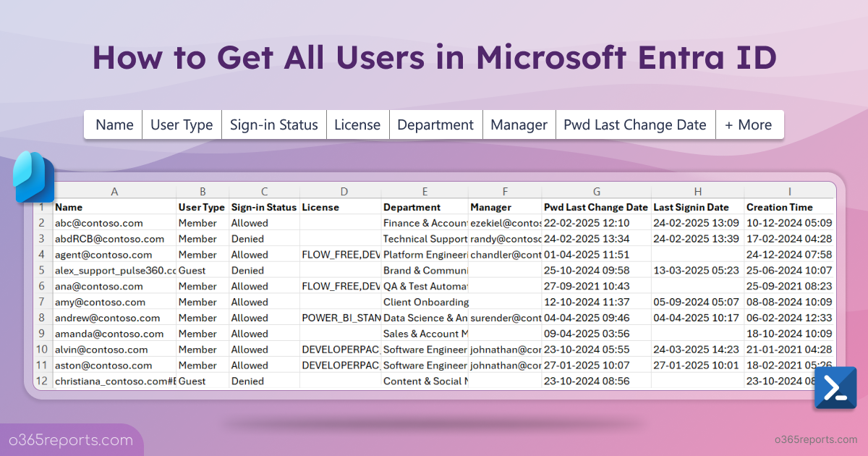Click the o365reports.com link bottom right

816,439
